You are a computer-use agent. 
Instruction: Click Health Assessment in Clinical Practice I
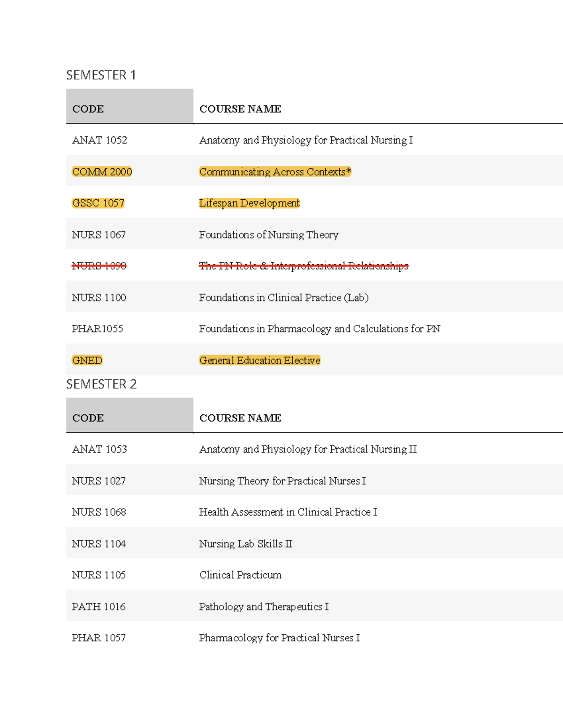[288, 512]
